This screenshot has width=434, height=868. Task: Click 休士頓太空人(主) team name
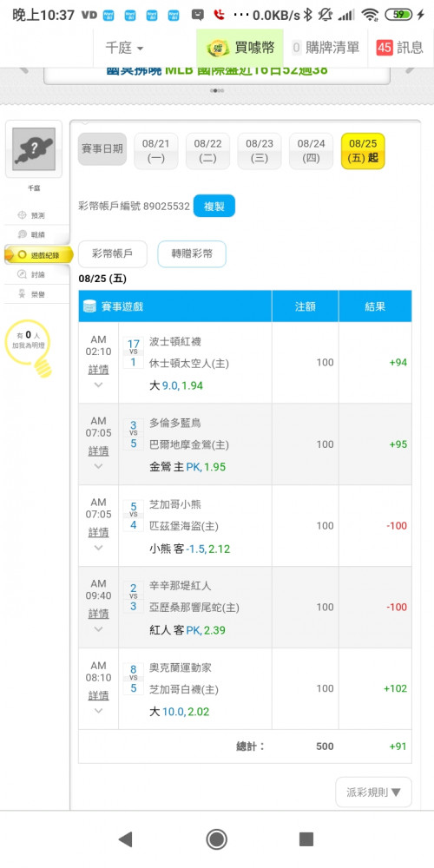[x=189, y=364]
